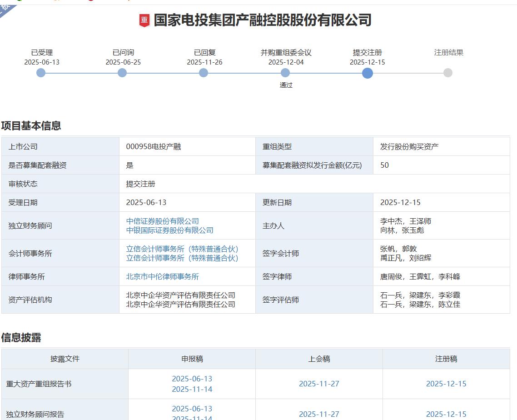Click the 申报稿 column header
The height and width of the screenshot is (420, 517).
coord(192,359)
